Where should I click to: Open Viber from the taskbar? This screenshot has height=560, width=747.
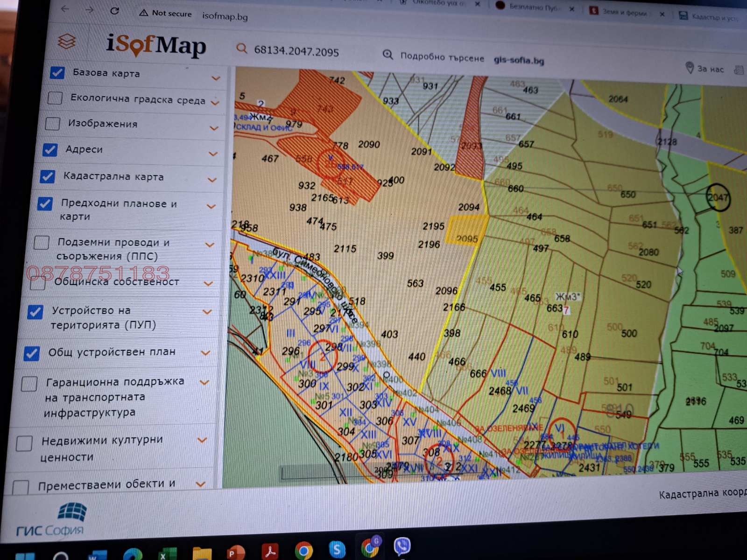point(402,546)
